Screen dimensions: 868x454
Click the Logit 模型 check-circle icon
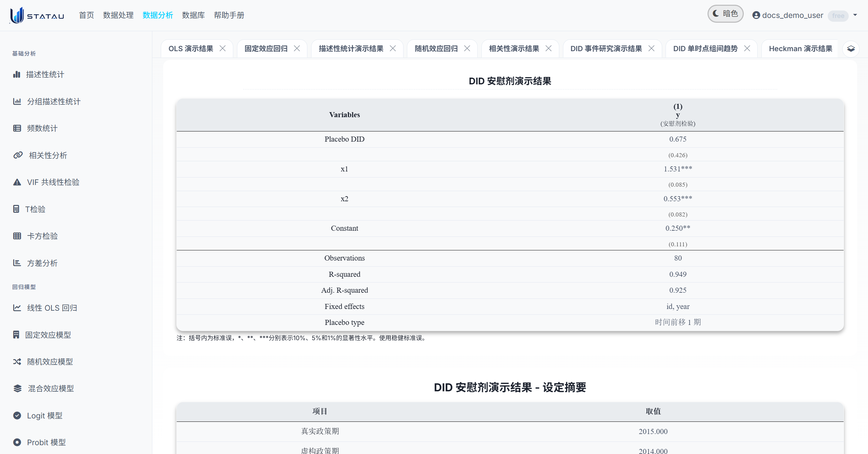(x=17, y=415)
